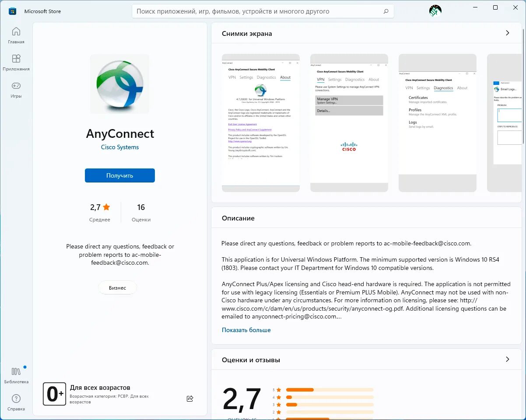This screenshot has height=420, width=526.
Task: Open the Приложения apps section
Action: tap(16, 63)
